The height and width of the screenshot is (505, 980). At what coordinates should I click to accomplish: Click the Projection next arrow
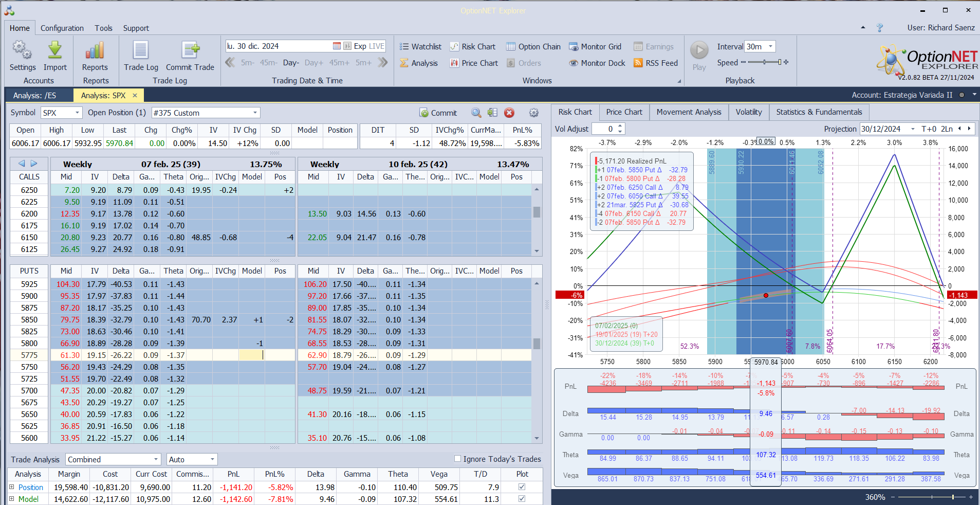point(969,129)
